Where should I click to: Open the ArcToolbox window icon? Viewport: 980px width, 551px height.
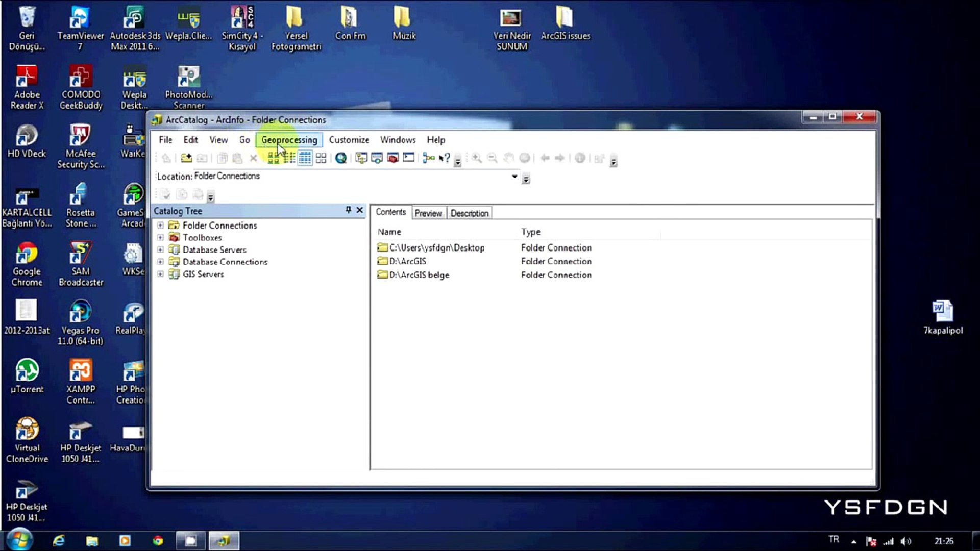[393, 158]
